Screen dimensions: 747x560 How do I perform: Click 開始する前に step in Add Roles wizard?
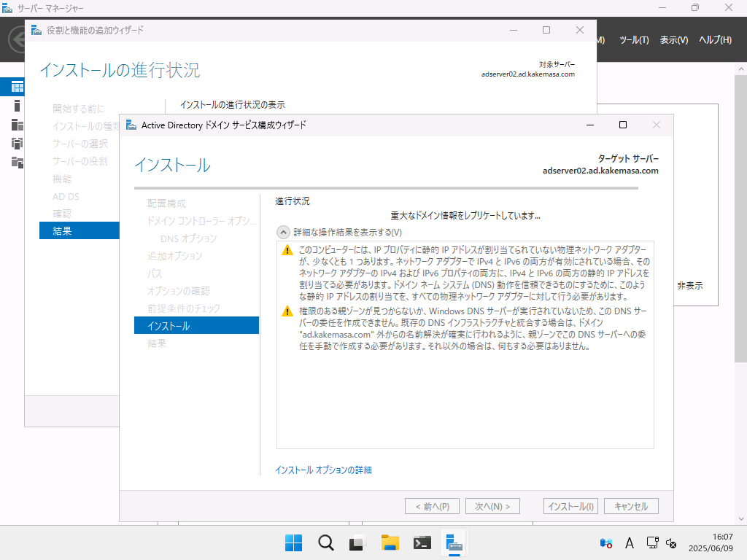pyautogui.click(x=78, y=109)
